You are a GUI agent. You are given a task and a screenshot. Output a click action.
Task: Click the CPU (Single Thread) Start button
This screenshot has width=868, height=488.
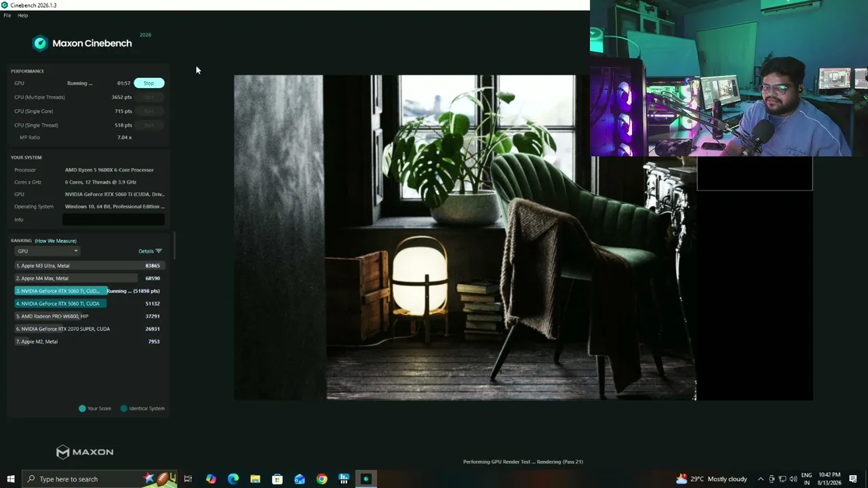tap(149, 125)
